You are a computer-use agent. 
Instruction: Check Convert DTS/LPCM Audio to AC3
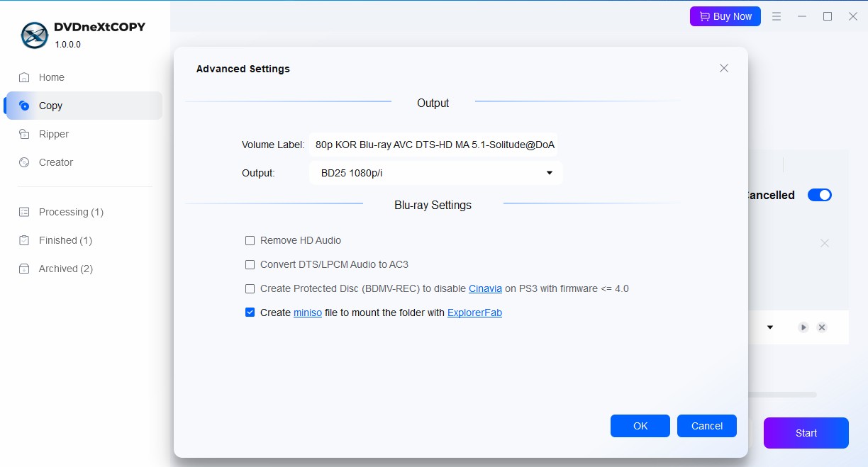tap(250, 264)
